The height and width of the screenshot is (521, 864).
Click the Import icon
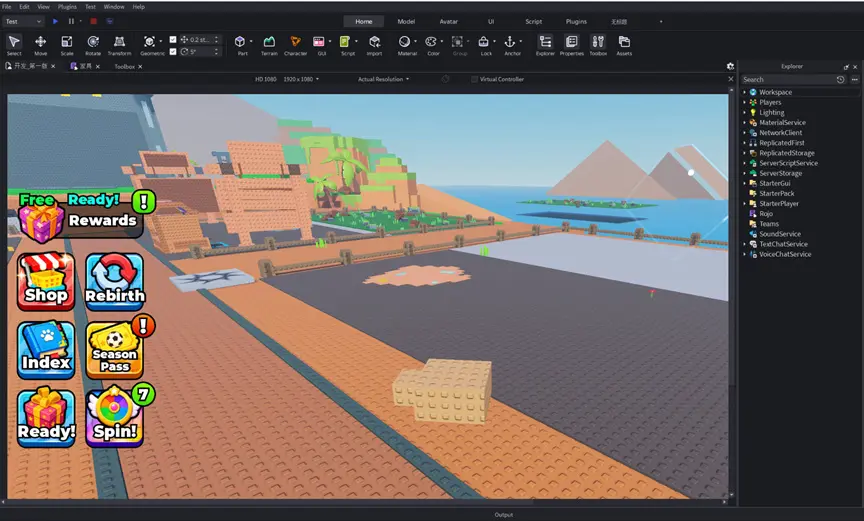[x=374, y=42]
